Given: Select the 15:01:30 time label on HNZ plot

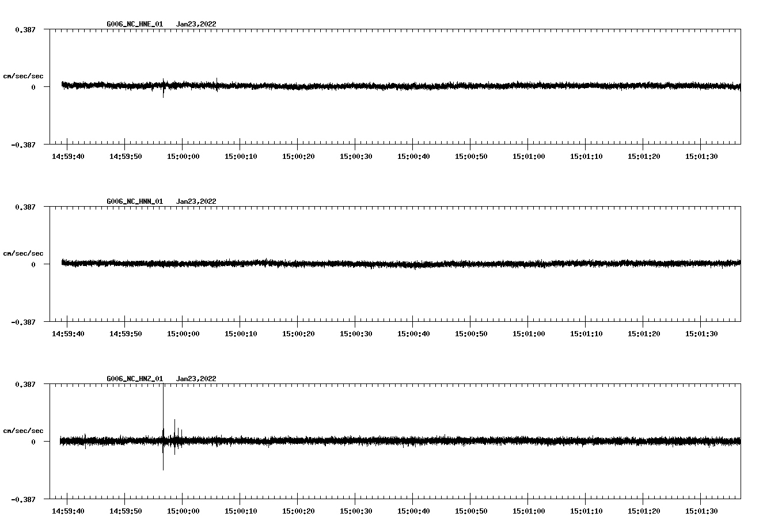Looking at the screenshot, I should (701, 511).
